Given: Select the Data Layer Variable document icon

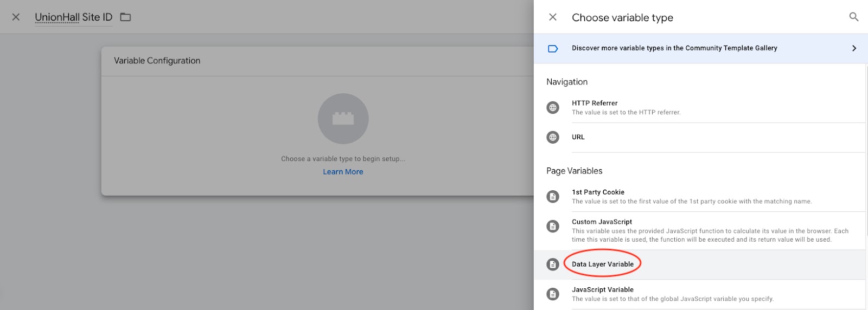Looking at the screenshot, I should (x=553, y=264).
